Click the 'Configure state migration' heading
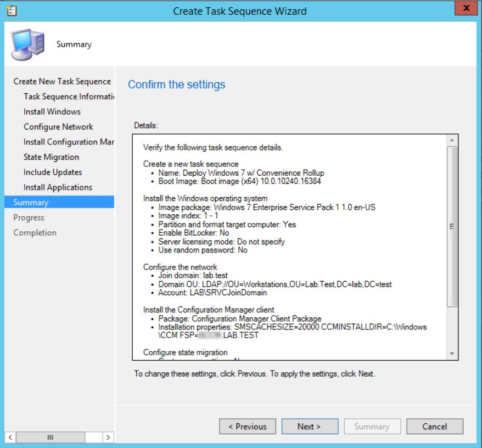The image size is (482, 448). tap(186, 352)
